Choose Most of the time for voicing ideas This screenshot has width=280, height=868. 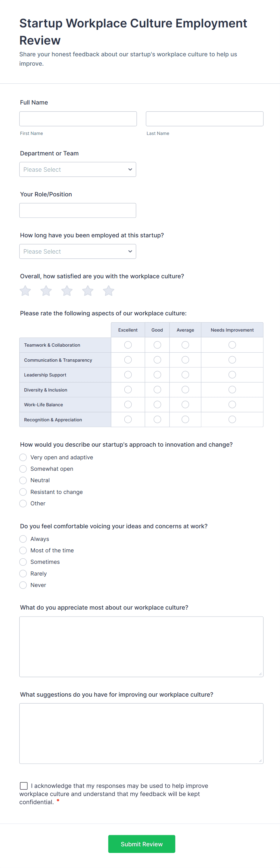(x=23, y=550)
